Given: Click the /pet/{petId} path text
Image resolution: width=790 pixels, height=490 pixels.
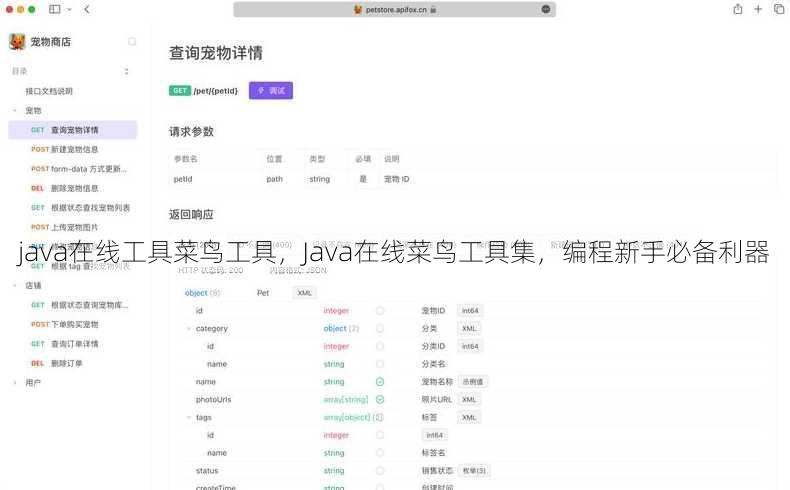Looking at the screenshot, I should [216, 91].
